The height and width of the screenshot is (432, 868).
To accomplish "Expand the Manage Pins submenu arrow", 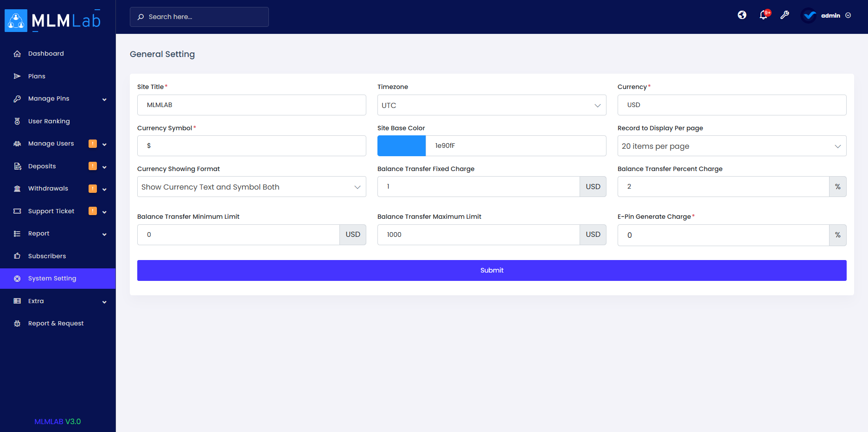I will tap(104, 100).
